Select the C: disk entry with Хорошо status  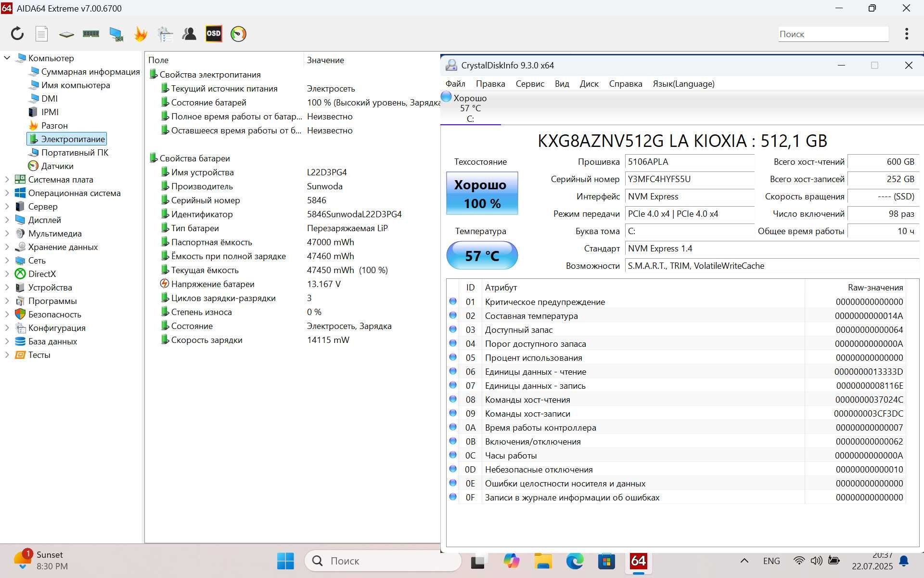470,108
